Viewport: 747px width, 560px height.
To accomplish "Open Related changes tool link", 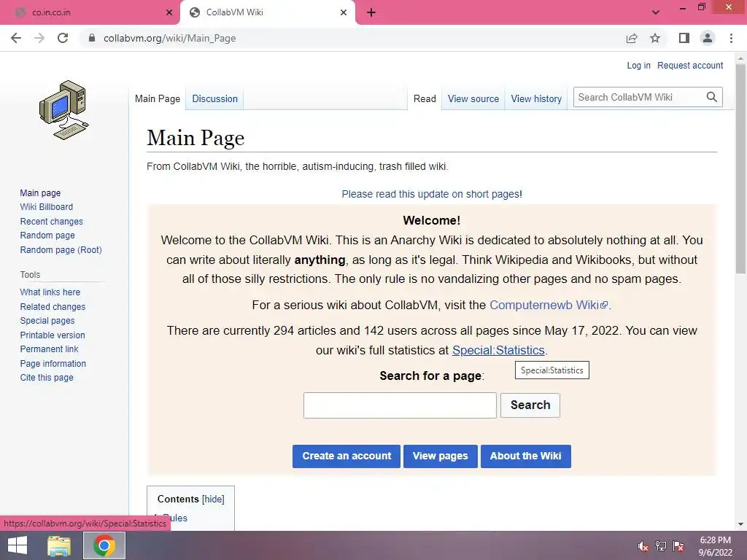I will point(53,307).
